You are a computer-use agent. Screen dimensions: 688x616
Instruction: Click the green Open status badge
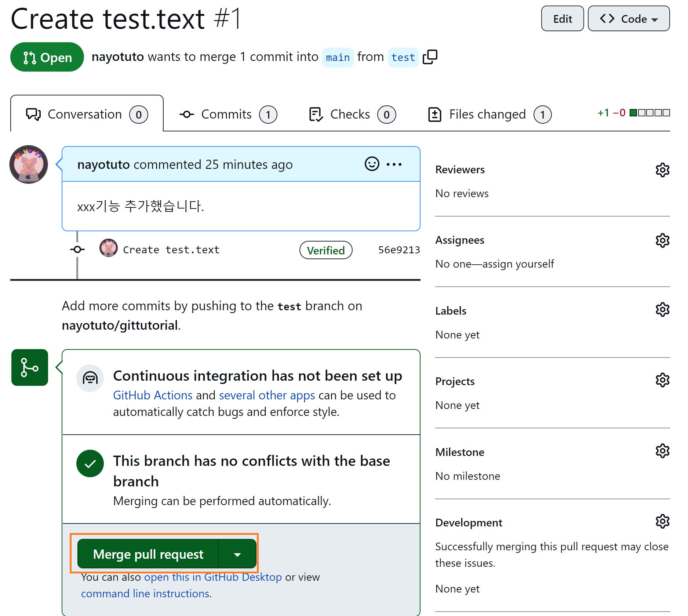(47, 57)
